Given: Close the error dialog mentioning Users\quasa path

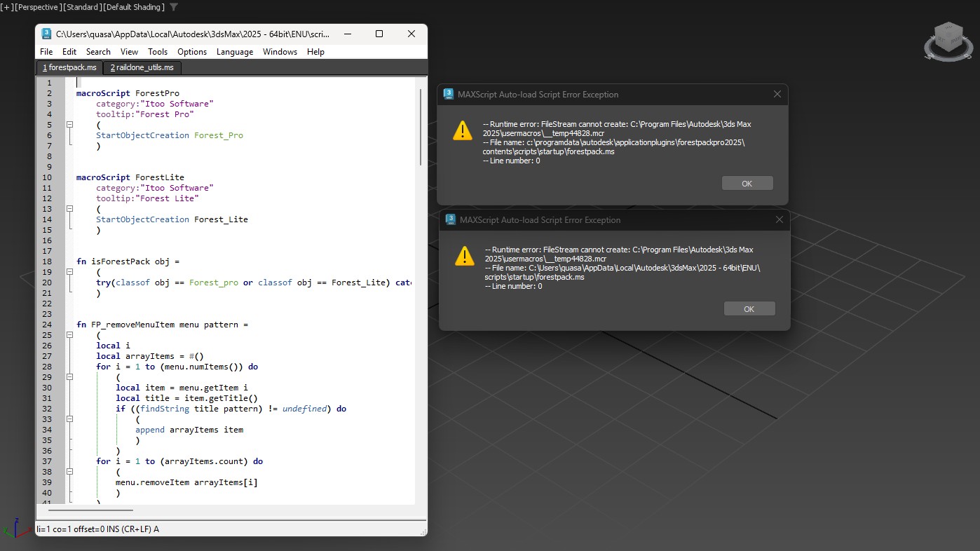Looking at the screenshot, I should [x=779, y=219].
